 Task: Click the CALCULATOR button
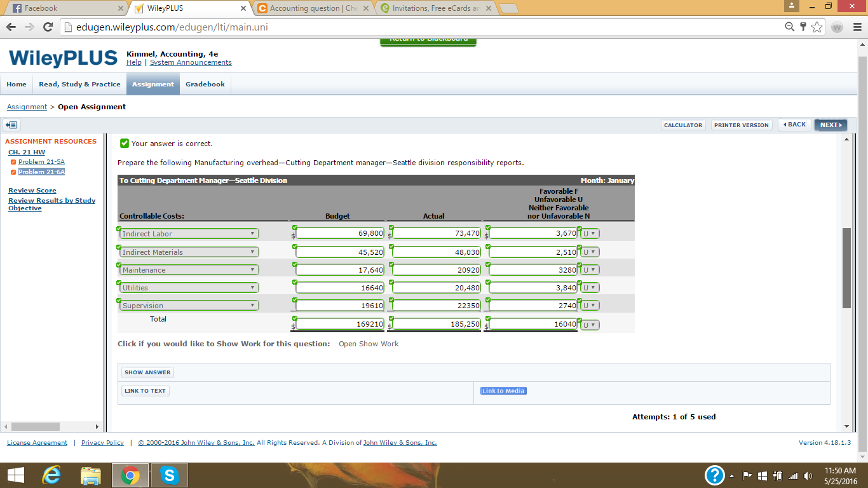(x=683, y=125)
